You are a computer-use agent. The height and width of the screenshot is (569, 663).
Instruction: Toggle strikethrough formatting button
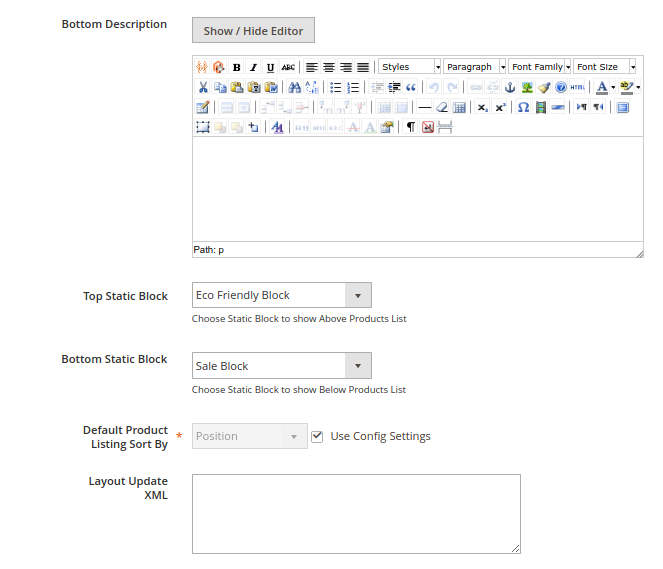(288, 67)
